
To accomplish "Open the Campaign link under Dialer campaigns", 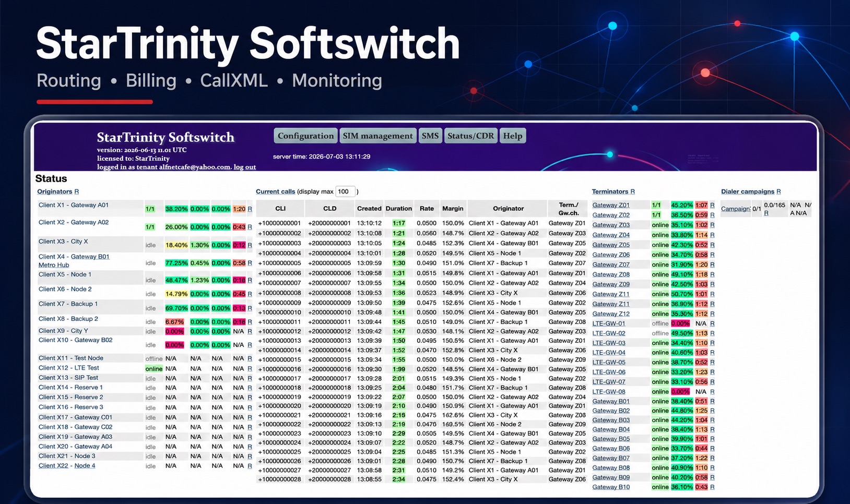I will tap(735, 209).
